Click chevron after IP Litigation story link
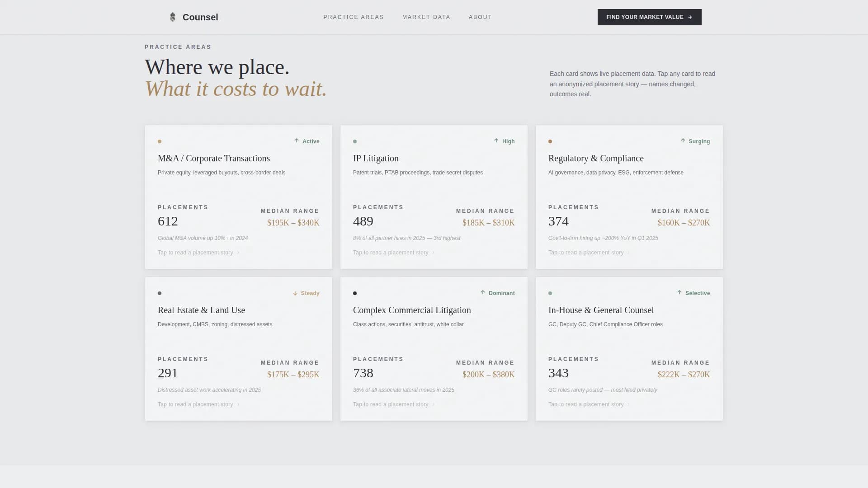Screen dimensions: 868x488 434,253
